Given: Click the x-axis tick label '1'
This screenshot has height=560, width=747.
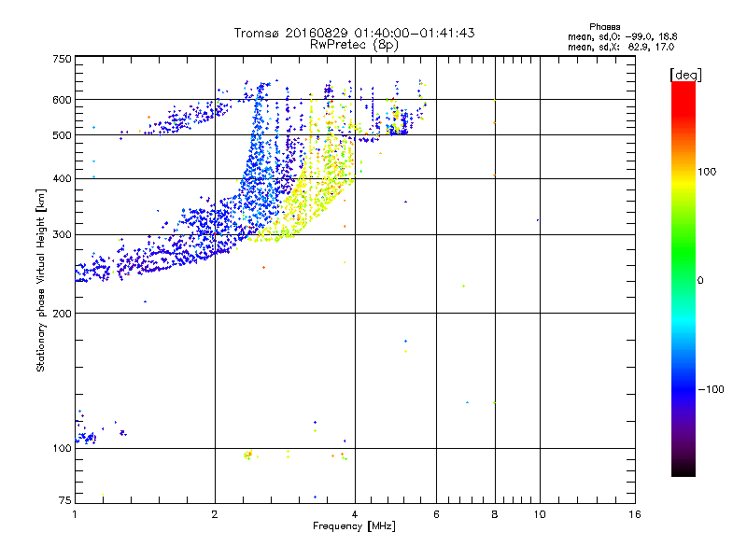Looking at the screenshot, I should point(75,514).
